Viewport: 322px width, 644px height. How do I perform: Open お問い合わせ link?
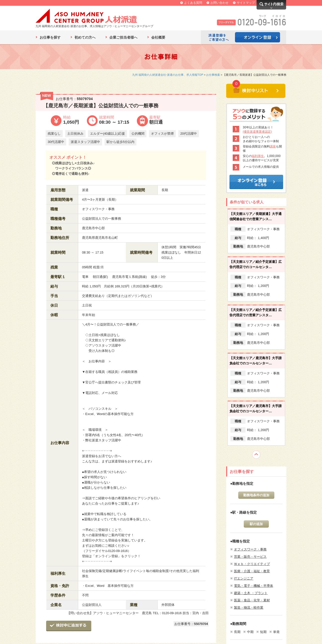click(x=217, y=3)
